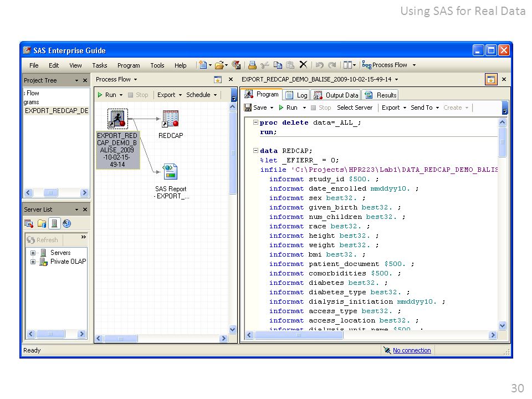Expand the Private OLAP tree node

click(33, 262)
